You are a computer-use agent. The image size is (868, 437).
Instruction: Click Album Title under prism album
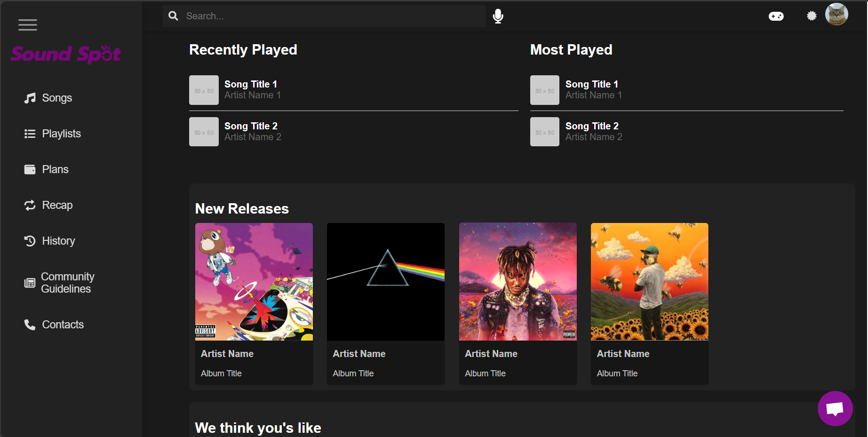click(x=353, y=373)
